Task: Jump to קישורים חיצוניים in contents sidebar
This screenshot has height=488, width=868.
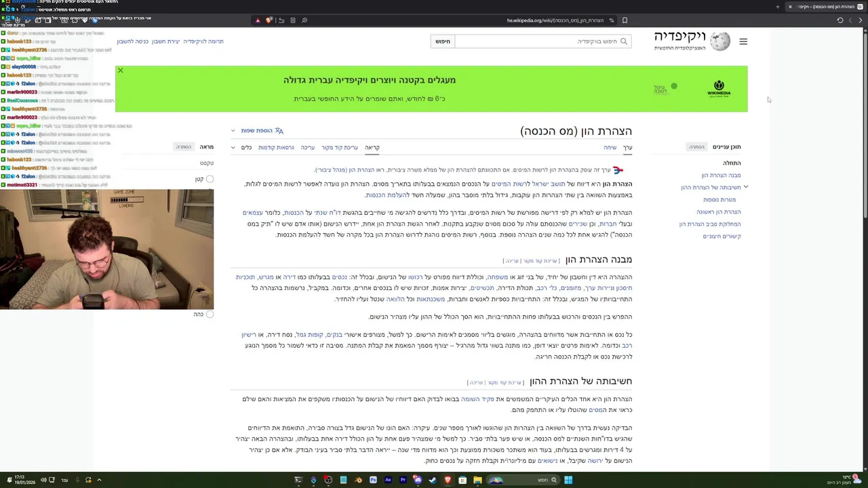Action: 722,237
